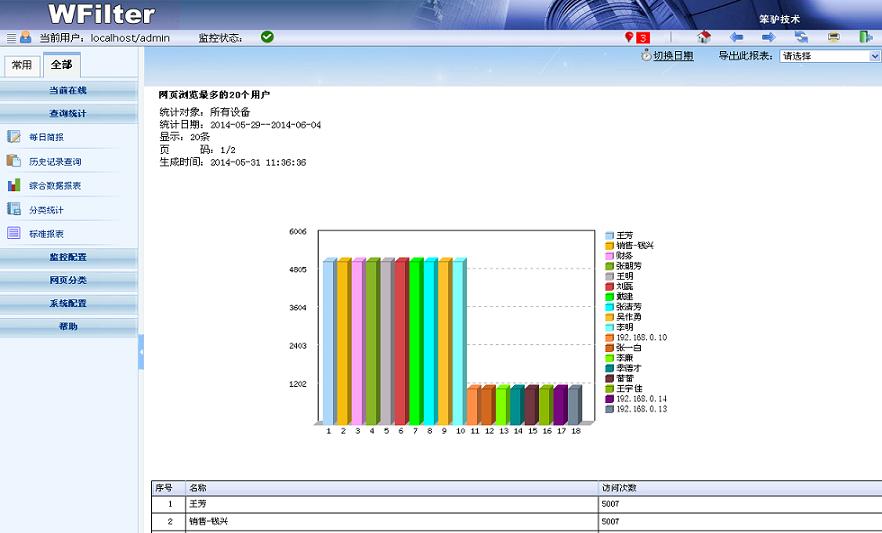Switch to the 全部 tab

tap(61, 65)
